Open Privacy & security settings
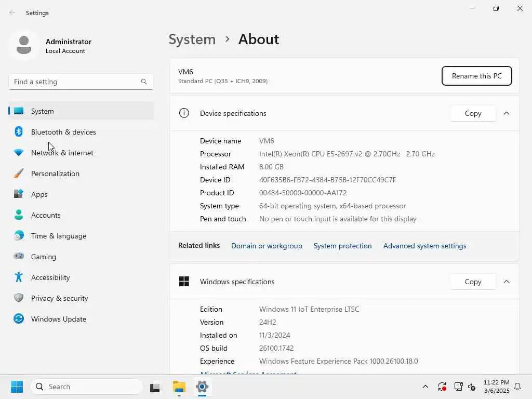Screen dimensions: 532x399 point(81,298)
